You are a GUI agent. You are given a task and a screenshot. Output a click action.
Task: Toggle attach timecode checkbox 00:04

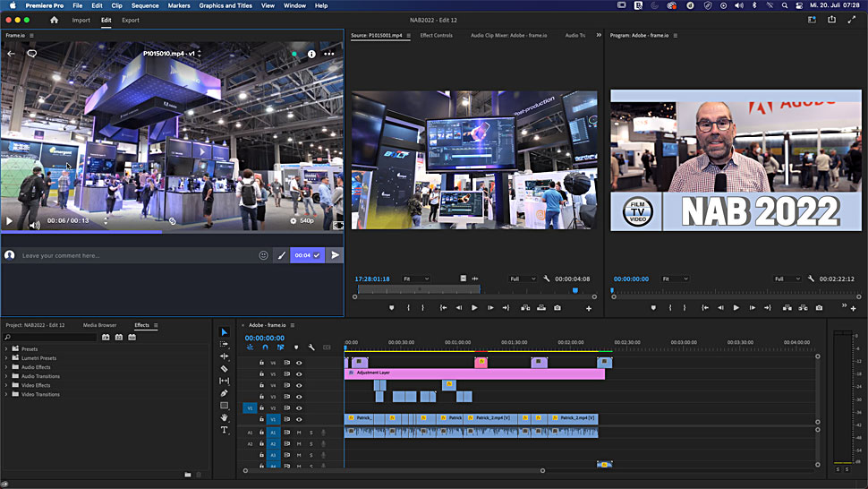coord(317,255)
